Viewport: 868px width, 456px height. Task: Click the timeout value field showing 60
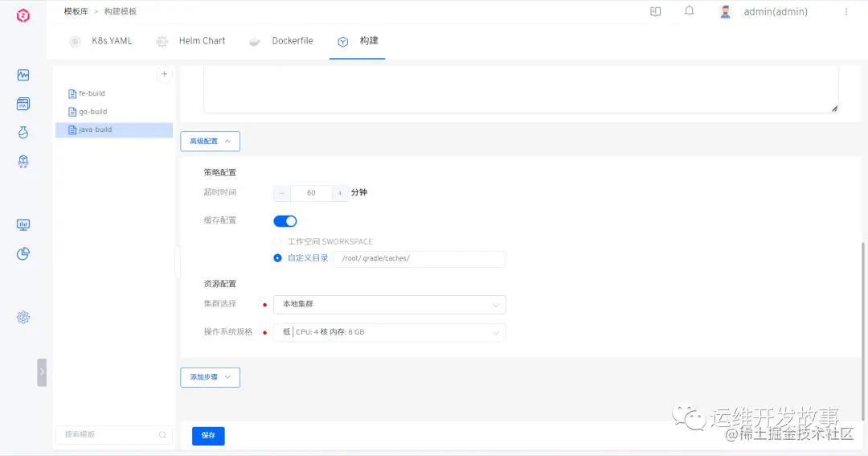tap(311, 193)
